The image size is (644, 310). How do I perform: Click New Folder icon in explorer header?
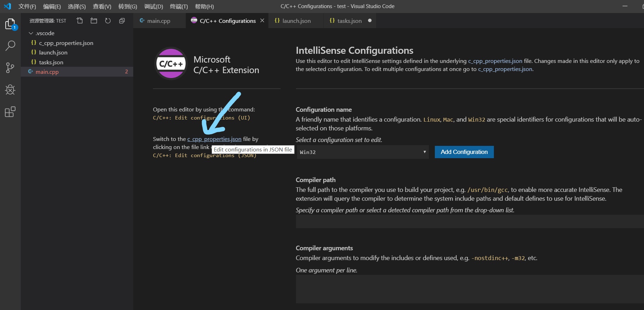[94, 21]
